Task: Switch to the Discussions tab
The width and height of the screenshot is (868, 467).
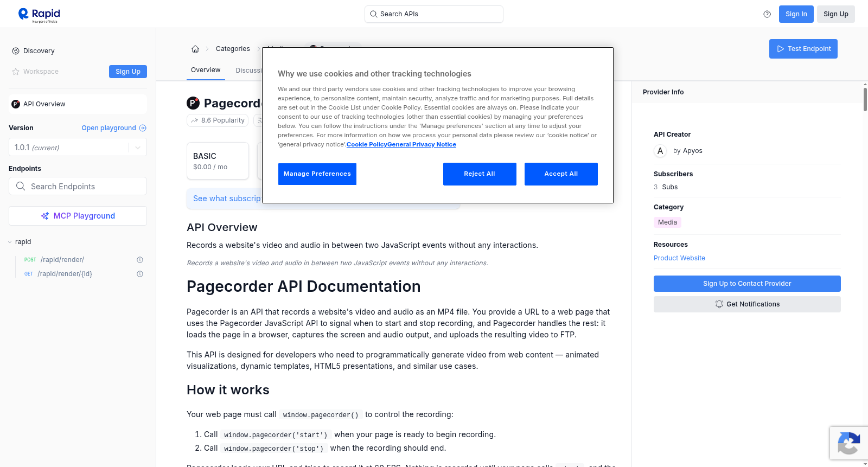Action: [248, 71]
